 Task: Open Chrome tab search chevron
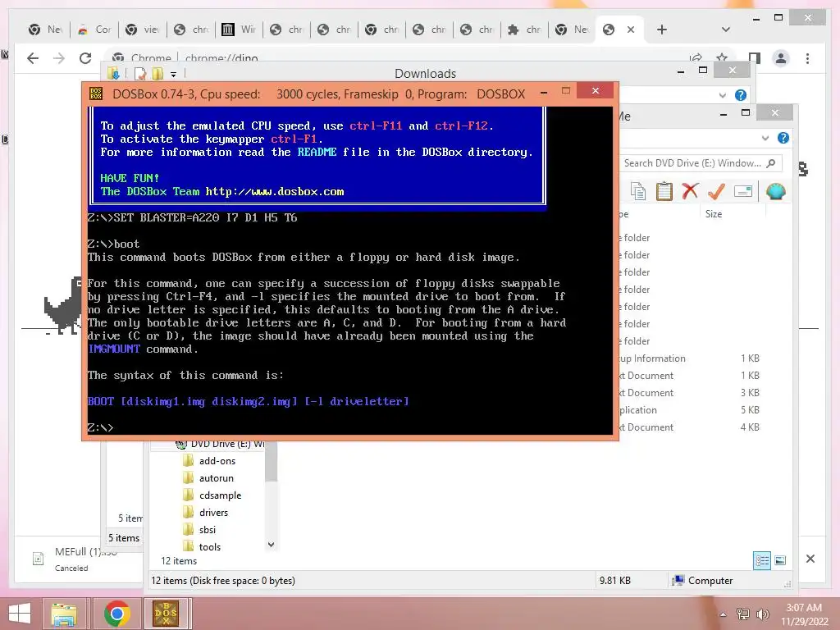726,30
